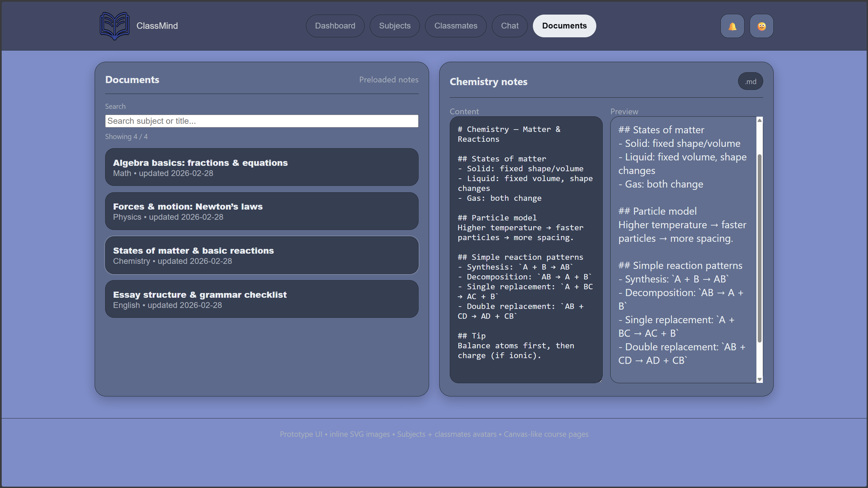Open the Chat tab
Screen dimensions: 868x488
pyautogui.click(x=509, y=26)
